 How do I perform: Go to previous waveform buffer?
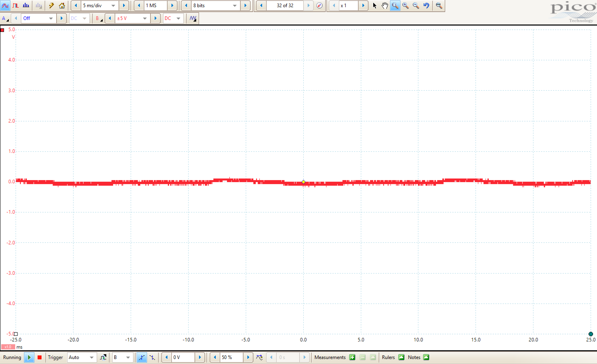click(261, 5)
